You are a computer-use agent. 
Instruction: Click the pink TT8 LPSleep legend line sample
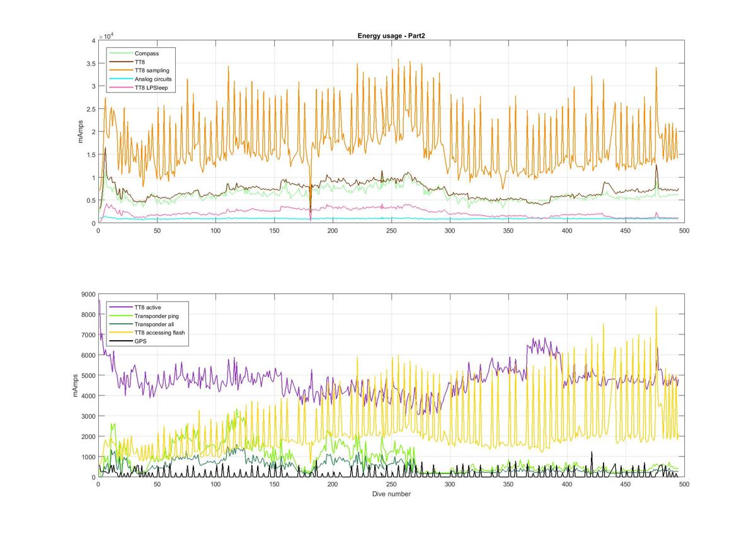pos(121,88)
